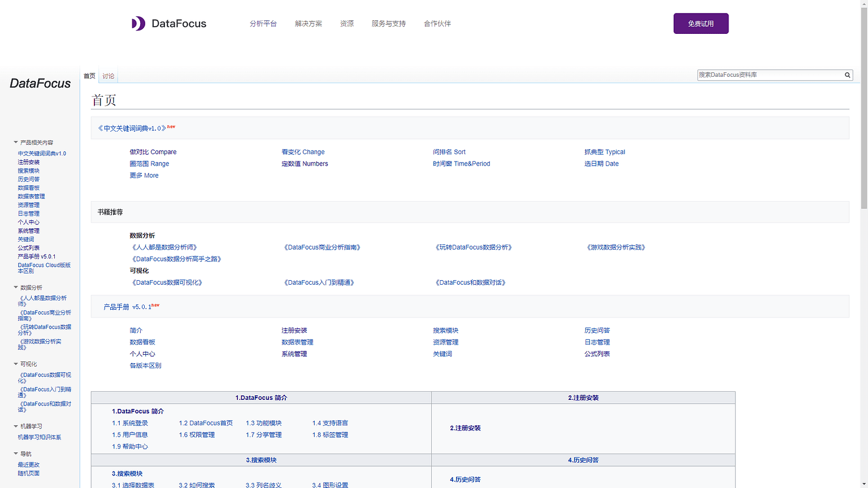
Task: Open 《游戏数据分析实践》 in main content
Action: point(616,247)
